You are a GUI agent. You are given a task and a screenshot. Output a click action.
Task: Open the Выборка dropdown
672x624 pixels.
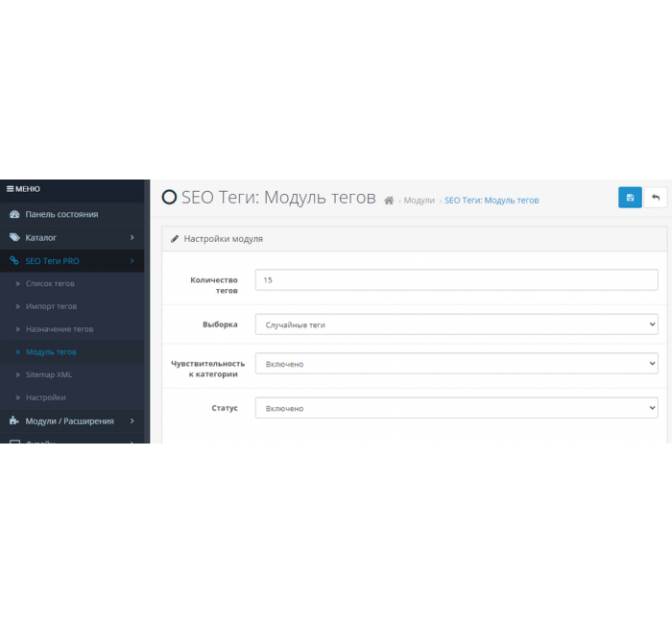(x=456, y=324)
